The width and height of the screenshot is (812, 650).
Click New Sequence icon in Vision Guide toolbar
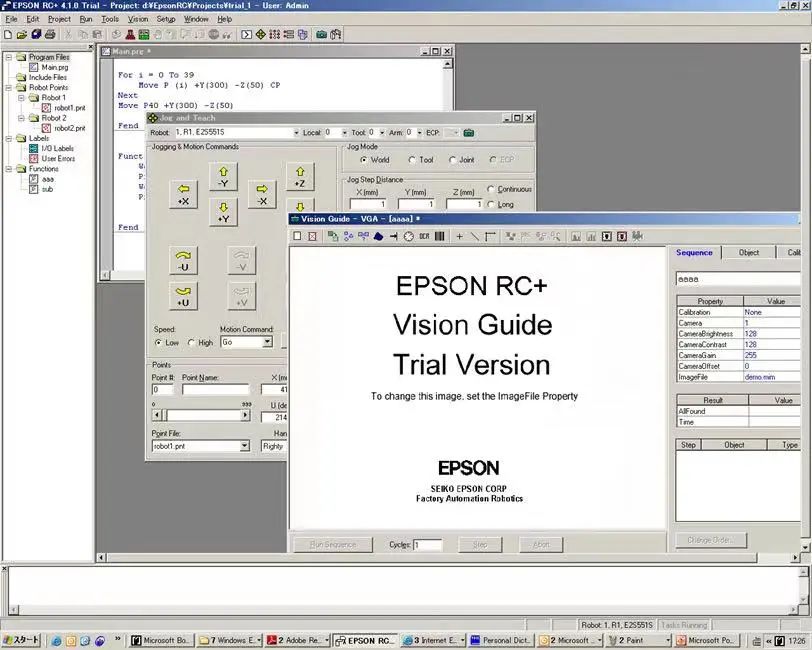point(297,236)
